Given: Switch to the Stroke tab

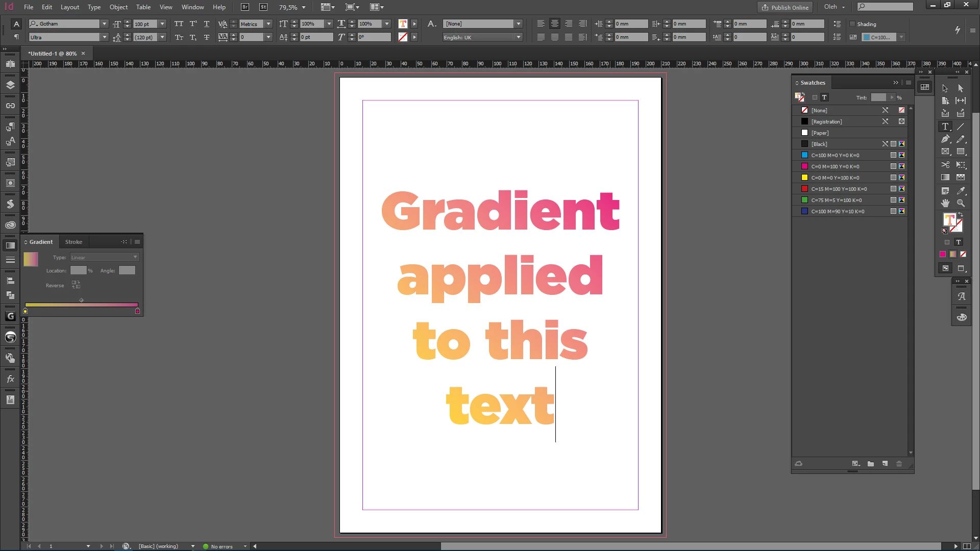Looking at the screenshot, I should (x=73, y=242).
